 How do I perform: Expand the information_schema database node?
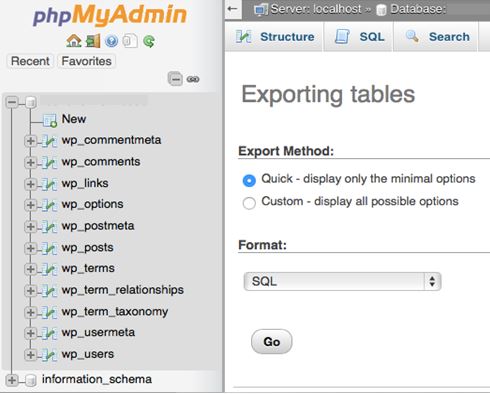pos(12,380)
